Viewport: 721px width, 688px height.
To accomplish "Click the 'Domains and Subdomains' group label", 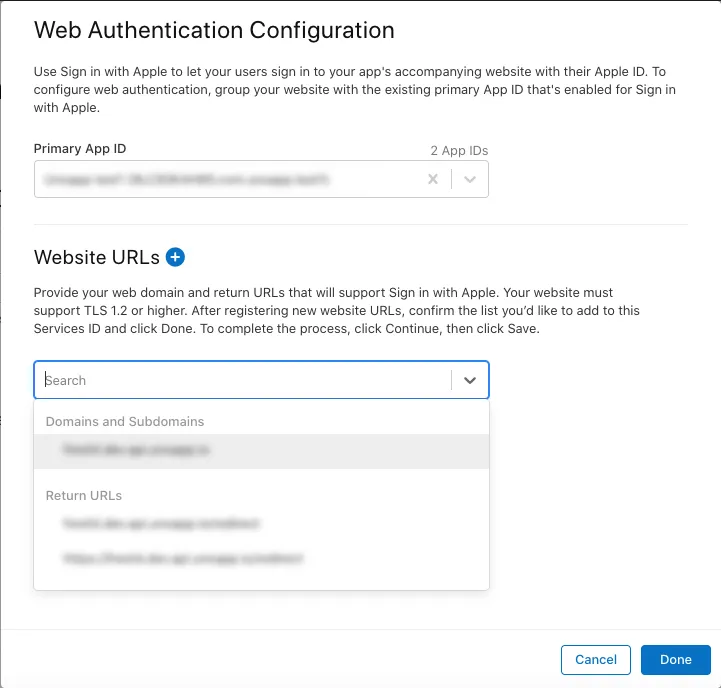I will (x=125, y=422).
